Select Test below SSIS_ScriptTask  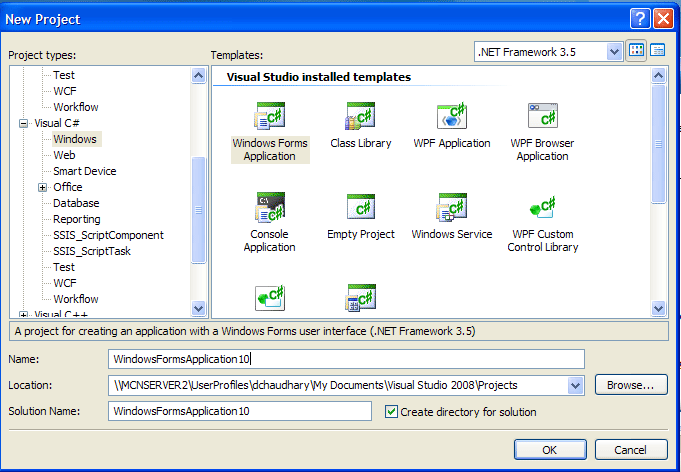coord(64,267)
